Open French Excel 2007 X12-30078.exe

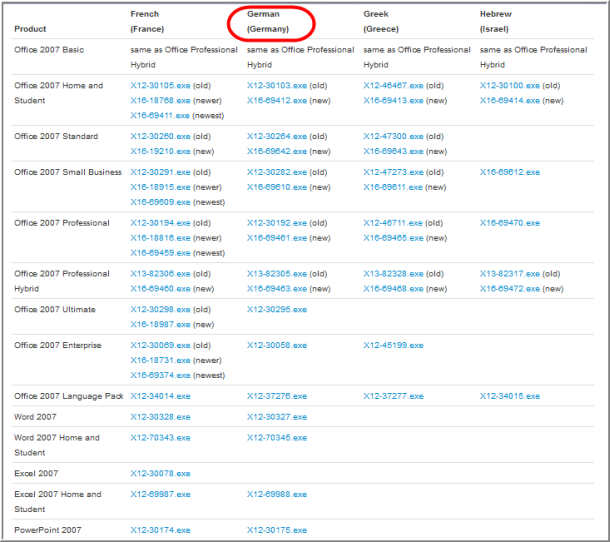pos(160,474)
